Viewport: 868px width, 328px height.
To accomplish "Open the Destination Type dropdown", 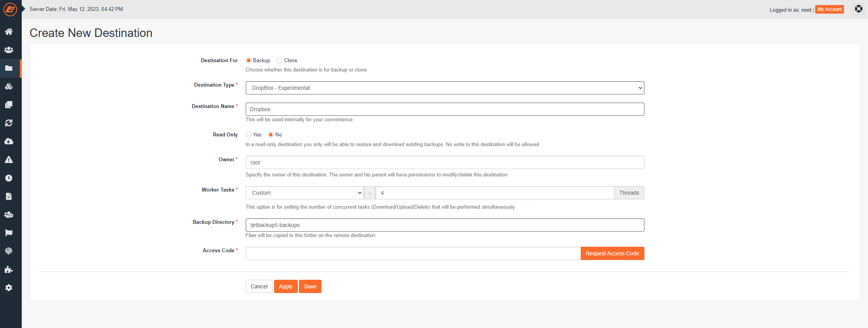I will tap(445, 88).
